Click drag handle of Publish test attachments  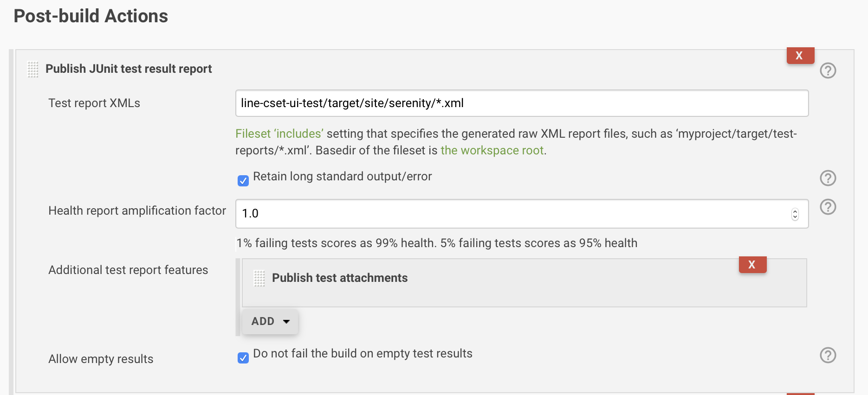[259, 278]
